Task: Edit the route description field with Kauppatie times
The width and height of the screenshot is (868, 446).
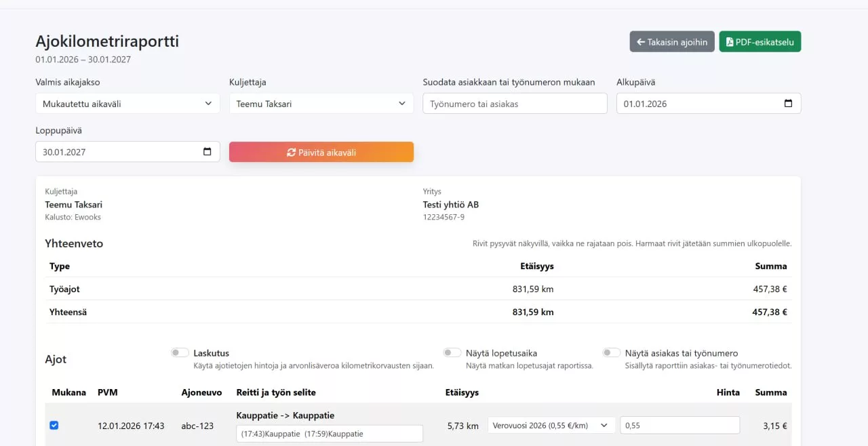Action: [x=330, y=434]
